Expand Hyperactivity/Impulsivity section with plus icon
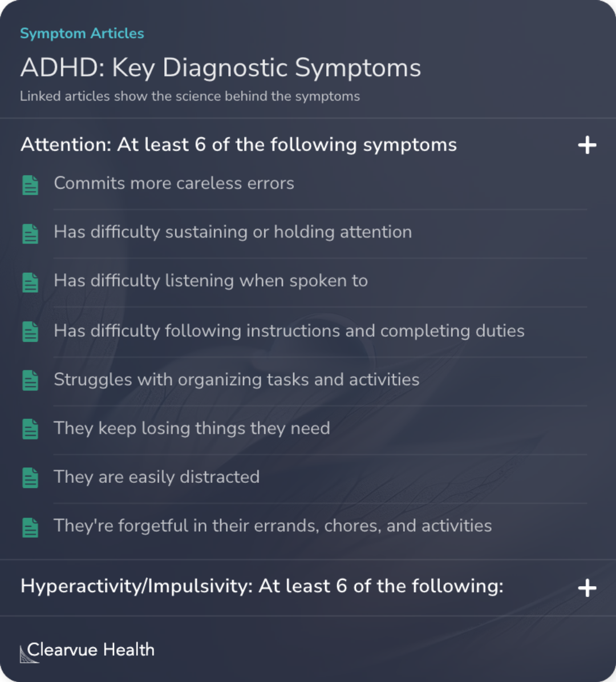616x682 pixels. pos(587,588)
